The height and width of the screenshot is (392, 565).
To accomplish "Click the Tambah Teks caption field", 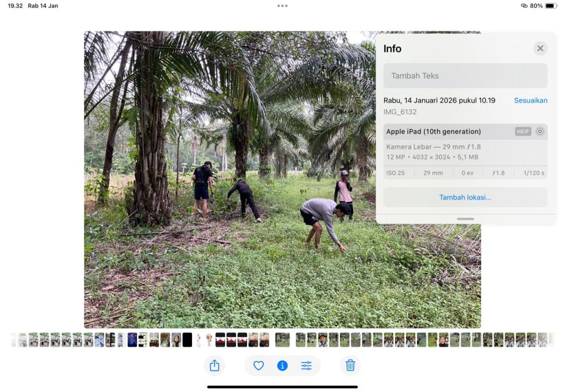I will [x=465, y=76].
